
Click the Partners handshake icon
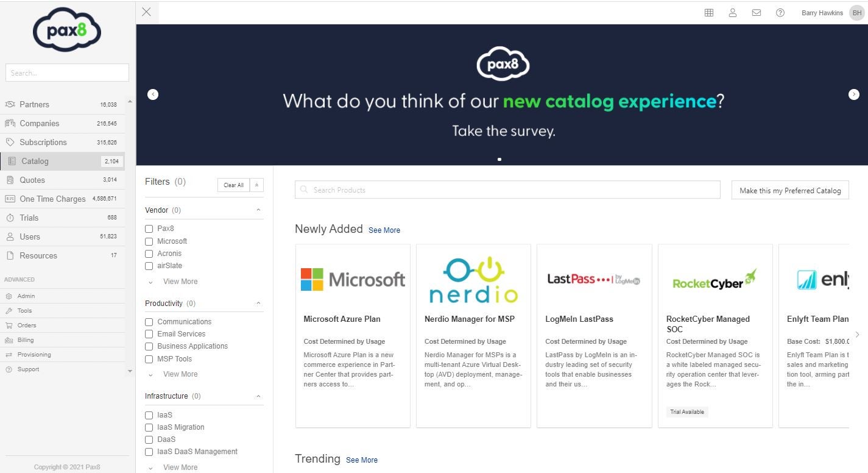tap(10, 104)
